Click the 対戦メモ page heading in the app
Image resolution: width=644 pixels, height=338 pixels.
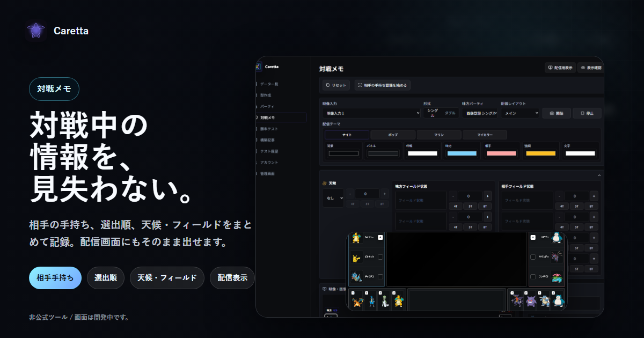[331, 69]
